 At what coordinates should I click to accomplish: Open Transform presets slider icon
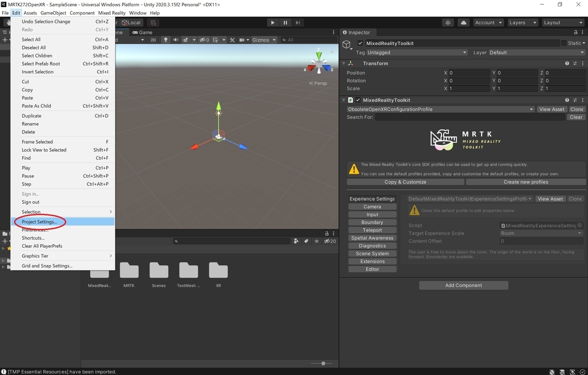pos(574,64)
